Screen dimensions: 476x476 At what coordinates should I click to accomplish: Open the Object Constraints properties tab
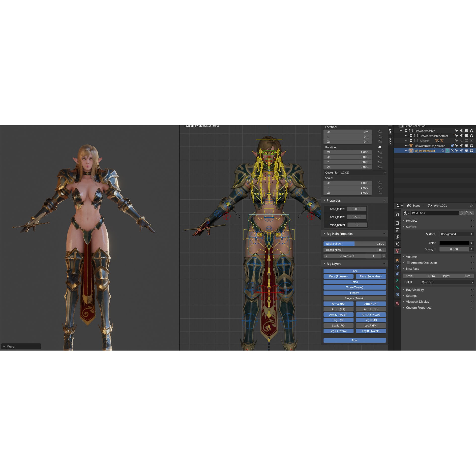point(397,274)
